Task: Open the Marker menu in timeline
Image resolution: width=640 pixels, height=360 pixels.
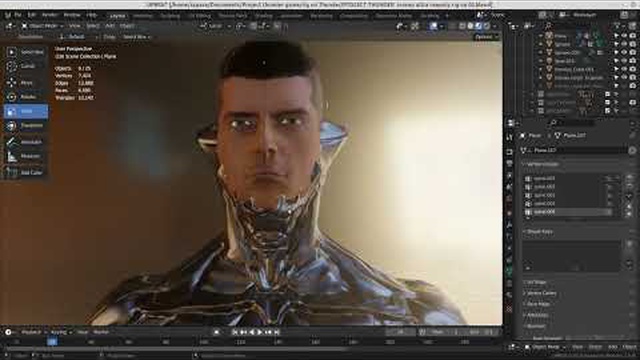Action: pos(101,332)
